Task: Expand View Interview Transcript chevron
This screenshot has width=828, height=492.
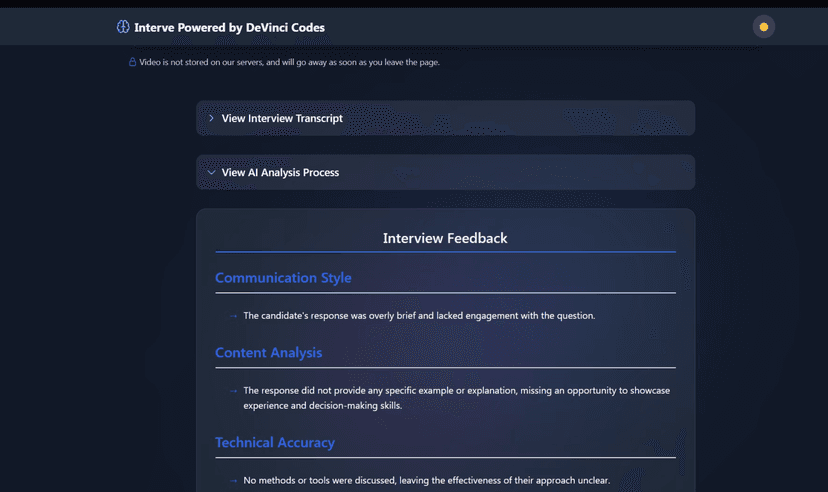Action: click(x=211, y=118)
